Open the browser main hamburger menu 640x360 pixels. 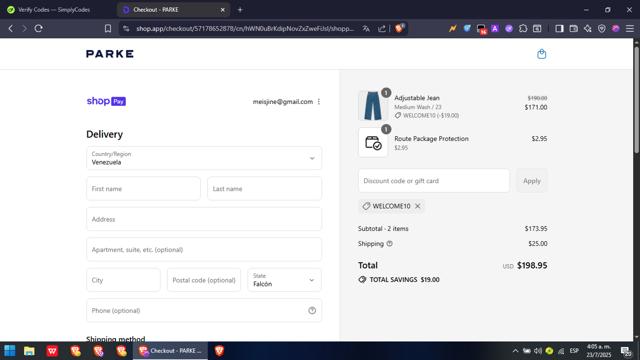coord(630,29)
